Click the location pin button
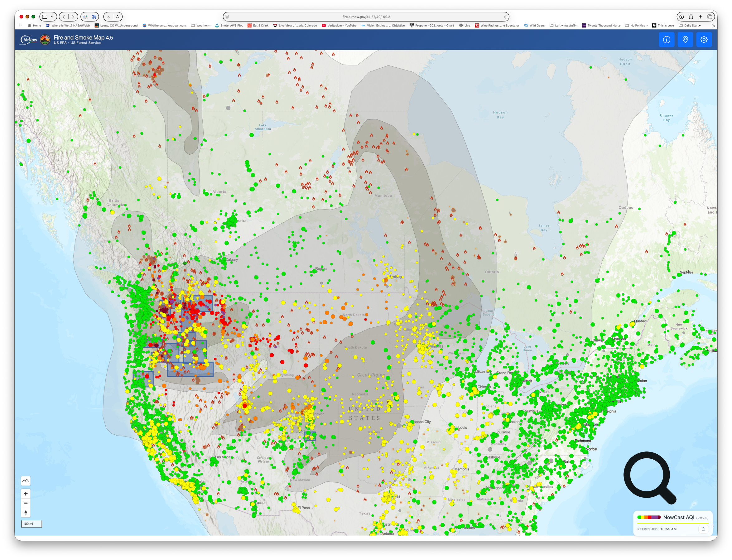Viewport: 732px width, 560px height. click(685, 40)
